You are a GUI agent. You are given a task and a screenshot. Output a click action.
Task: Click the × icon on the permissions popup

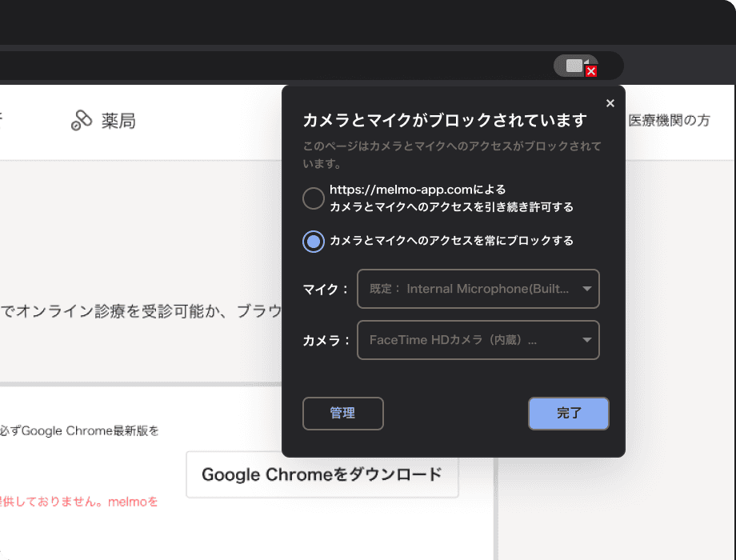[x=610, y=102]
